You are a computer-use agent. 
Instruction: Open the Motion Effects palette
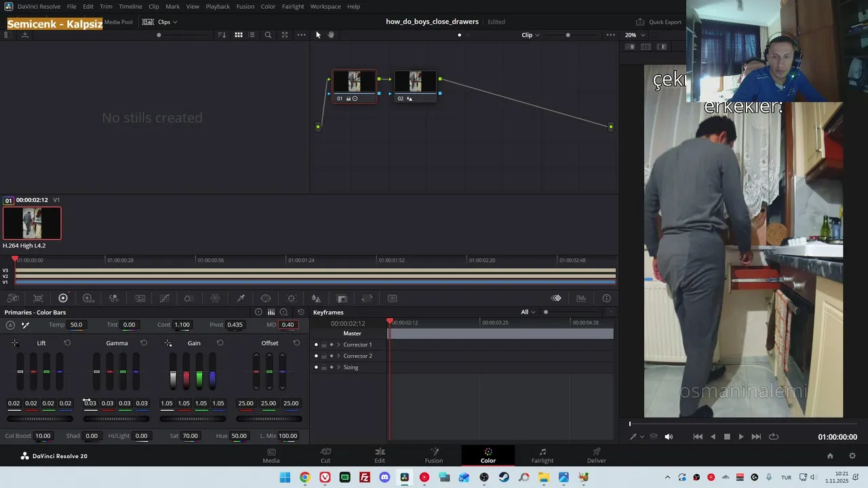click(x=140, y=298)
